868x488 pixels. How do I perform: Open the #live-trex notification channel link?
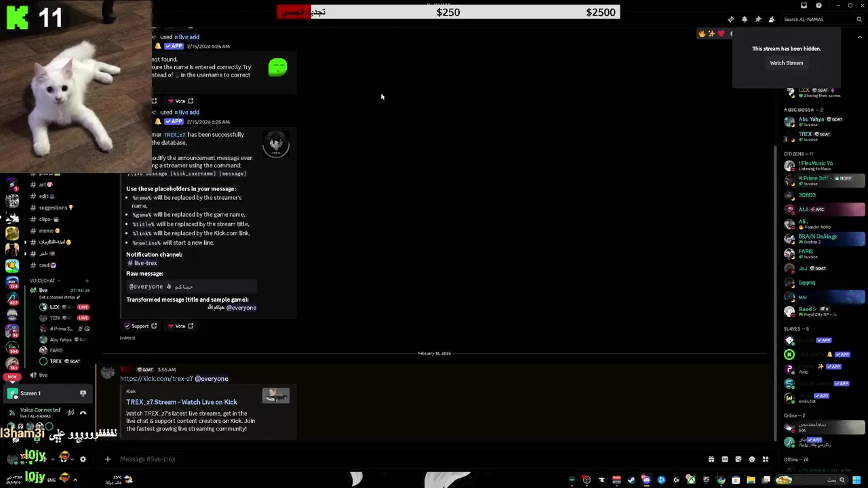coord(142,263)
